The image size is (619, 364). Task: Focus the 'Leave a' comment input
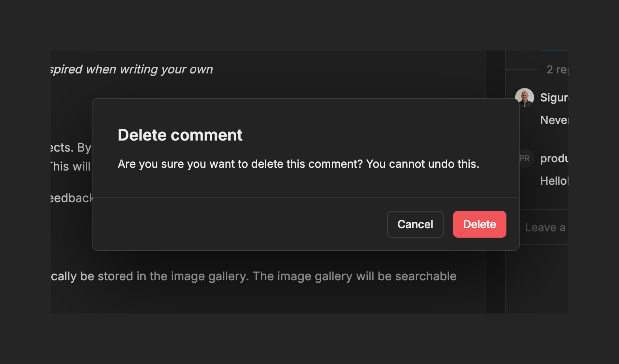pos(545,227)
